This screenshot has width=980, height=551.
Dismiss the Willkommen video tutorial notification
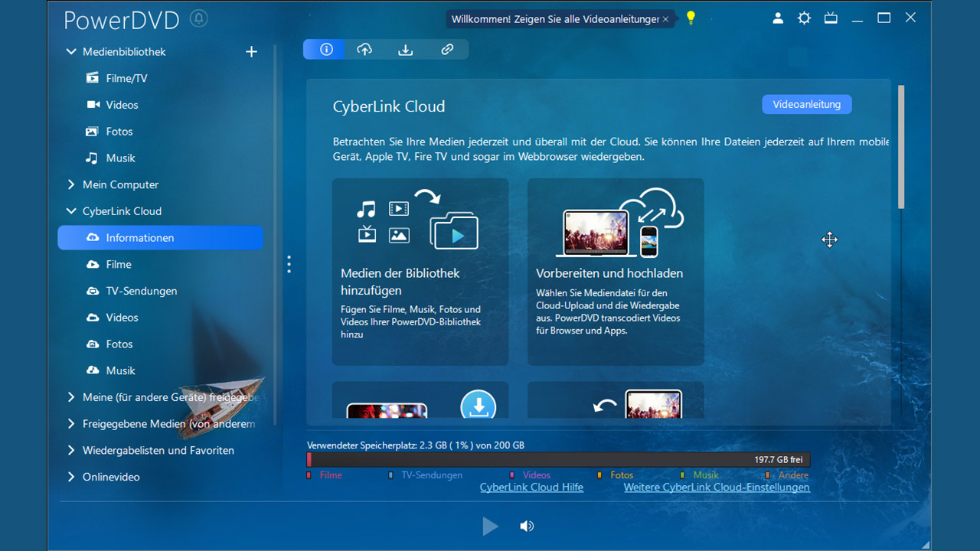click(x=665, y=19)
